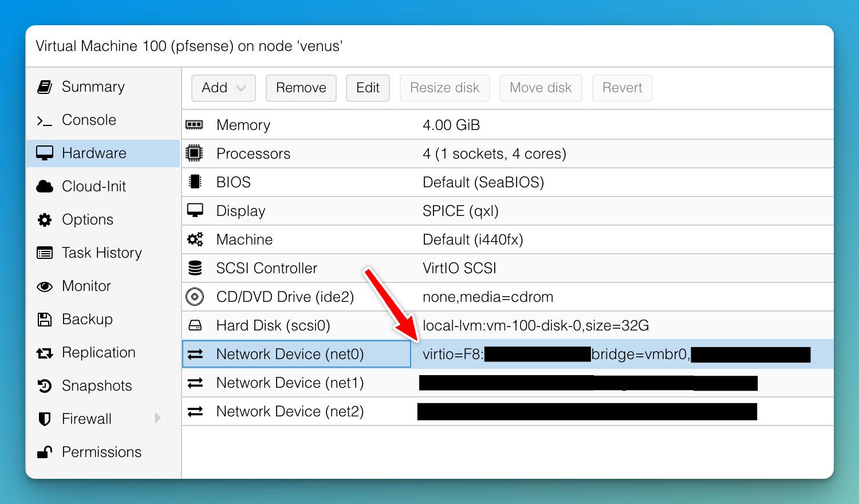Screen dimensions: 859x504
Task: Open the Monitor section
Action: point(86,286)
